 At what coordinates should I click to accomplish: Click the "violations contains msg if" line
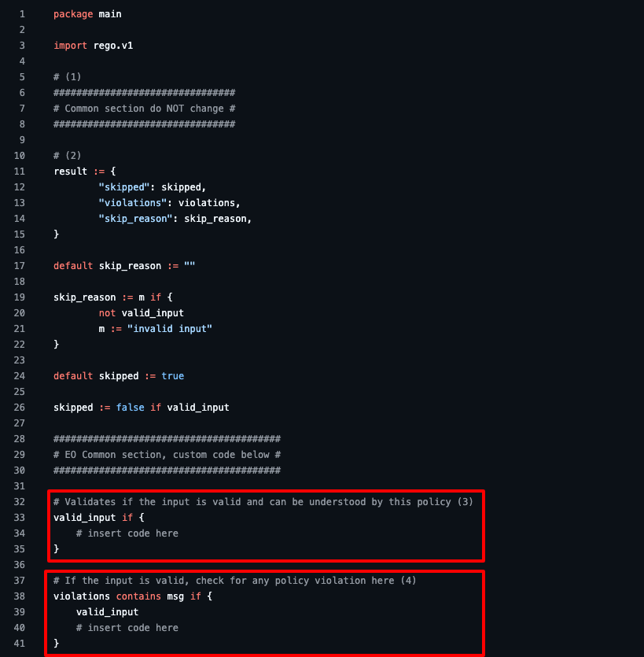click(x=133, y=596)
